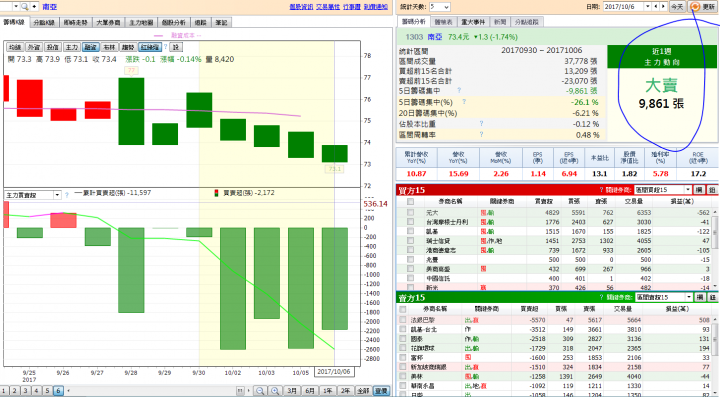This screenshot has width=720, height=397.
Task: Click the 設 settings button in indicator toolbar
Action: (175, 47)
